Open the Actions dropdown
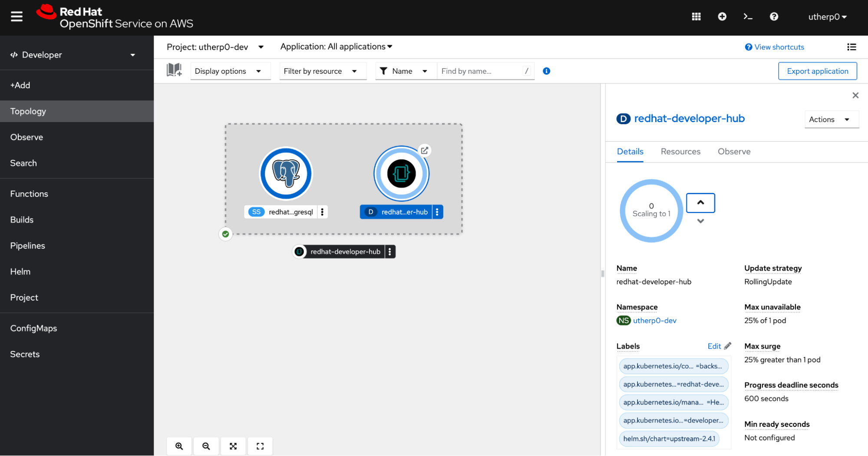This screenshot has height=456, width=868. pos(831,119)
